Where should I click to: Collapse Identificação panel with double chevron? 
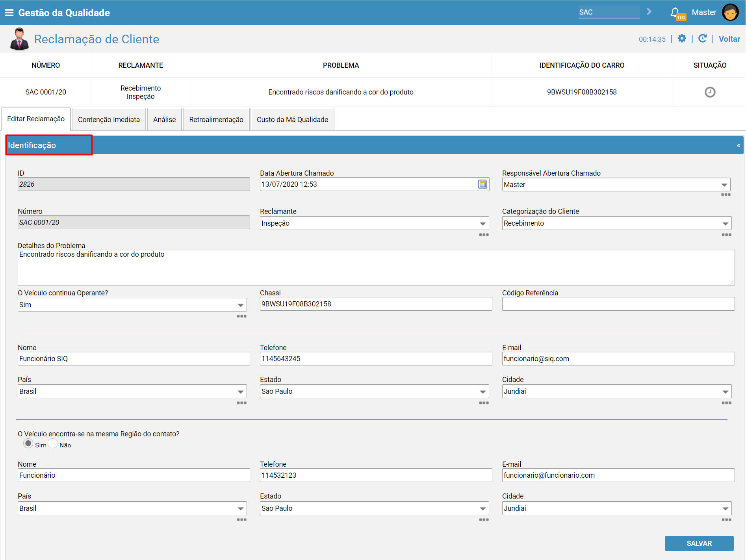coord(739,146)
